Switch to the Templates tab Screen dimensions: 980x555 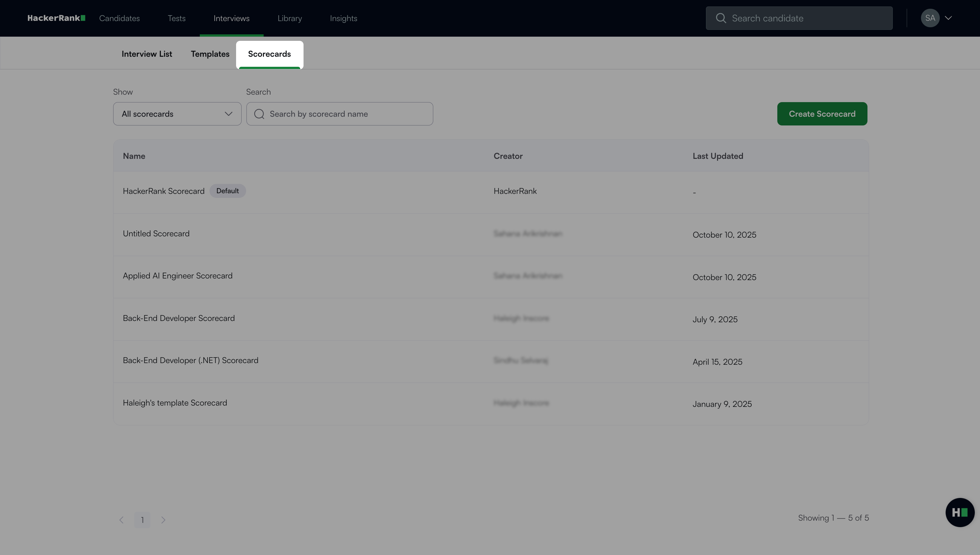210,54
